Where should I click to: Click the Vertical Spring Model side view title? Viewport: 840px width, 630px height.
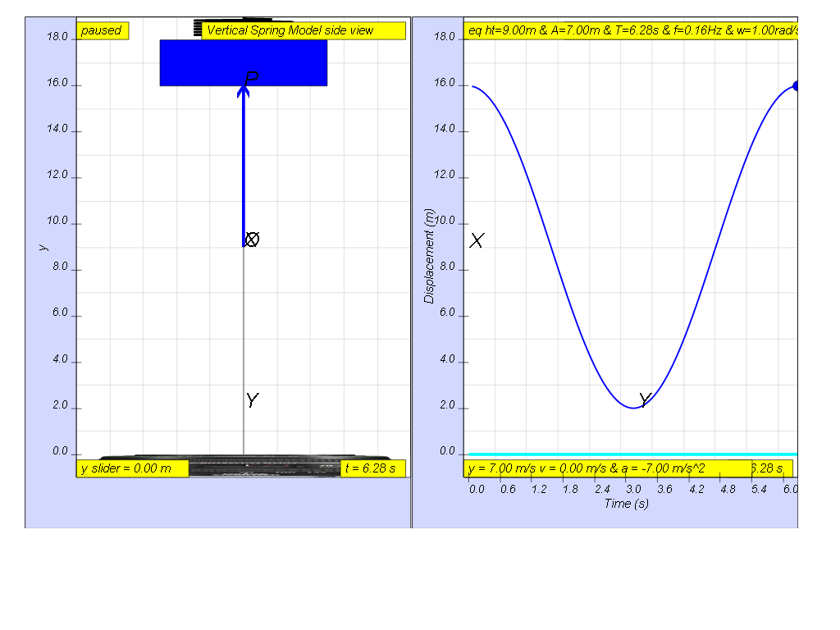(x=304, y=30)
